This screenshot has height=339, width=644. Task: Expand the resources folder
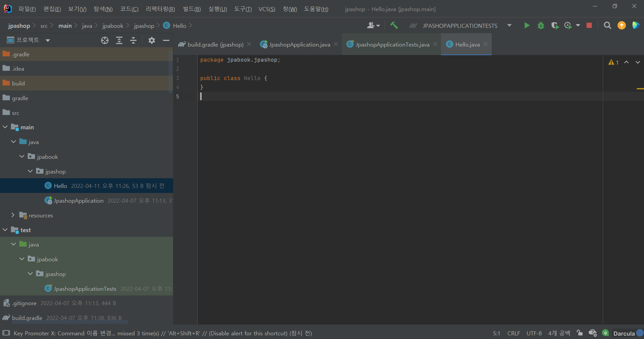click(x=13, y=215)
